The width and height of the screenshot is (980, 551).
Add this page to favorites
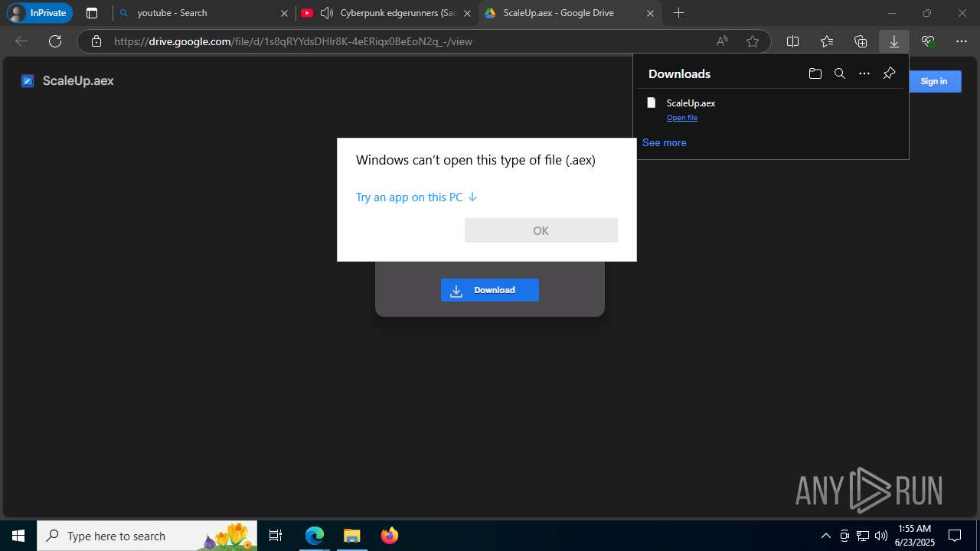pyautogui.click(x=753, y=41)
